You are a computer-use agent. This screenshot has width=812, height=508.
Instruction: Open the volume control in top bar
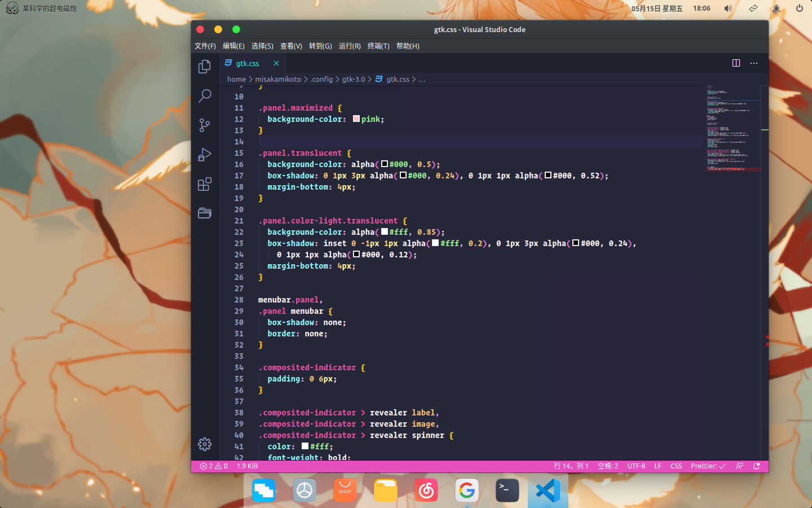point(728,8)
